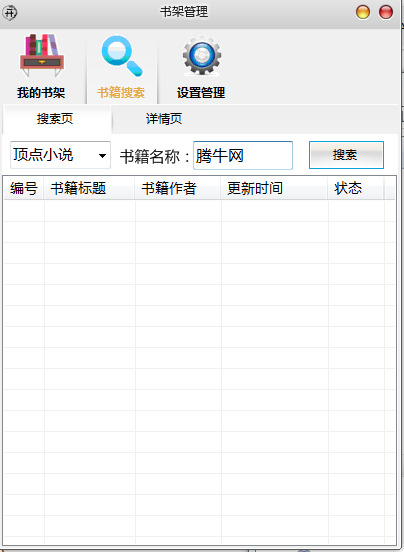Click the 设置管理 text label
Screen dimensions: 404x552
pos(201,93)
